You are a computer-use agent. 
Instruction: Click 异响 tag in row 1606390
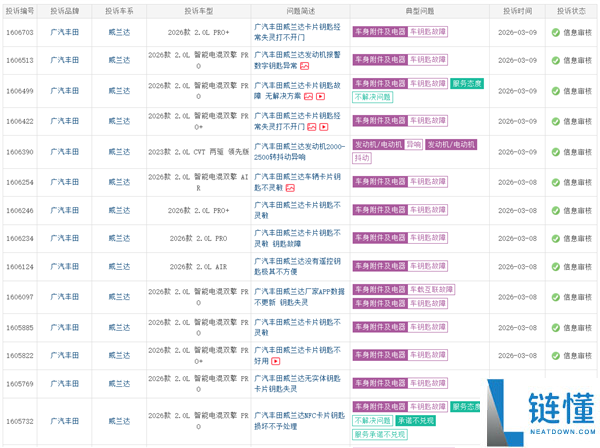pyautogui.click(x=414, y=145)
